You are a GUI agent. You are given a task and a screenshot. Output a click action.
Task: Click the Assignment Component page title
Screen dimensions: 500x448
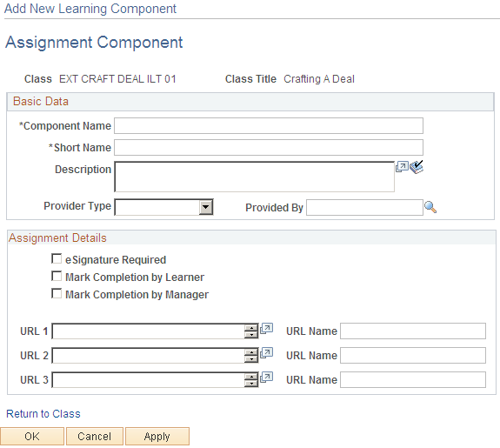pyautogui.click(x=94, y=43)
